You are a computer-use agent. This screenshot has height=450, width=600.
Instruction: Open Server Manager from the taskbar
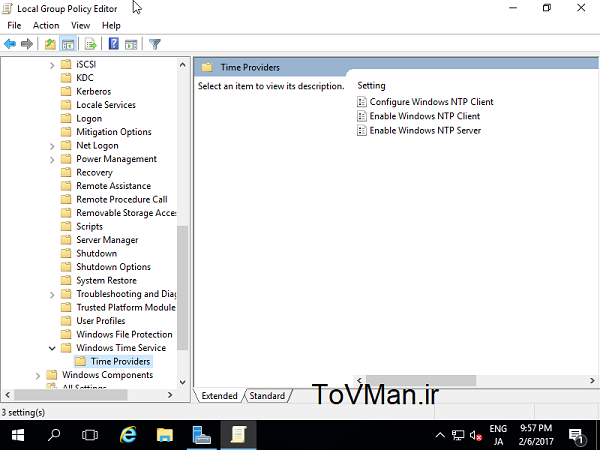[x=202, y=435]
